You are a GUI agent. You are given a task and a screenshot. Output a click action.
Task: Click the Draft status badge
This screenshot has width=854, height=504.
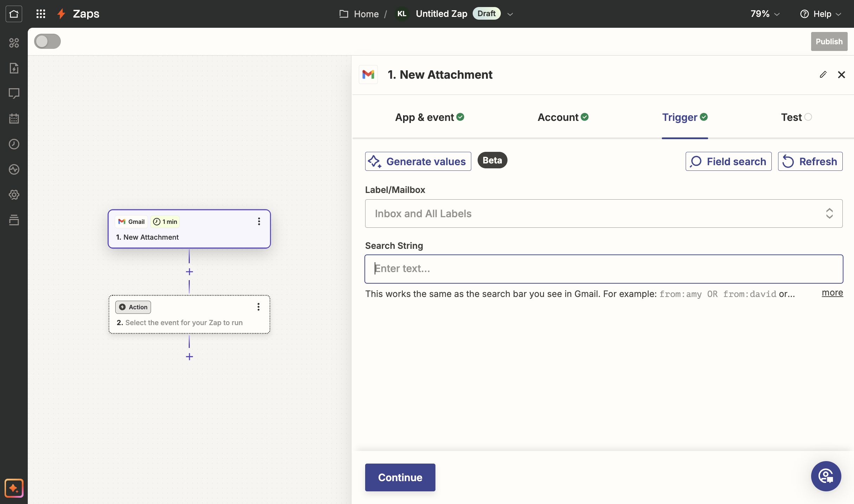tap(486, 13)
